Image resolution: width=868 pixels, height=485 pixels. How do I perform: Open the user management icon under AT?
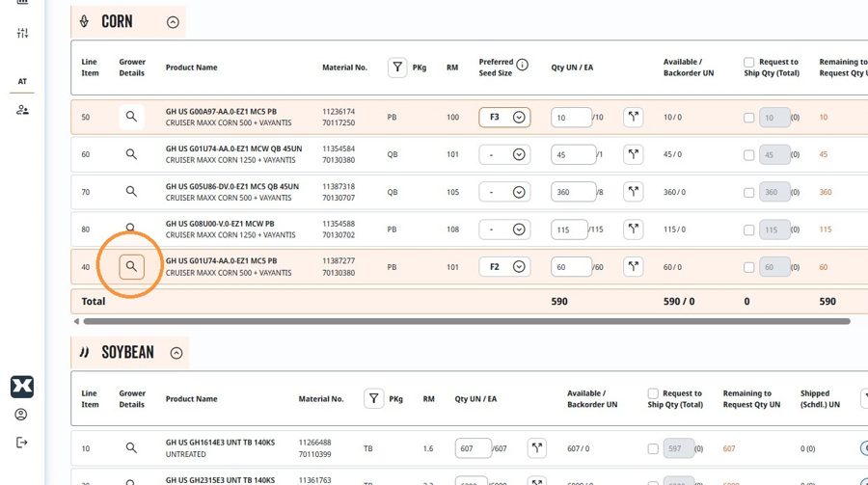point(22,110)
